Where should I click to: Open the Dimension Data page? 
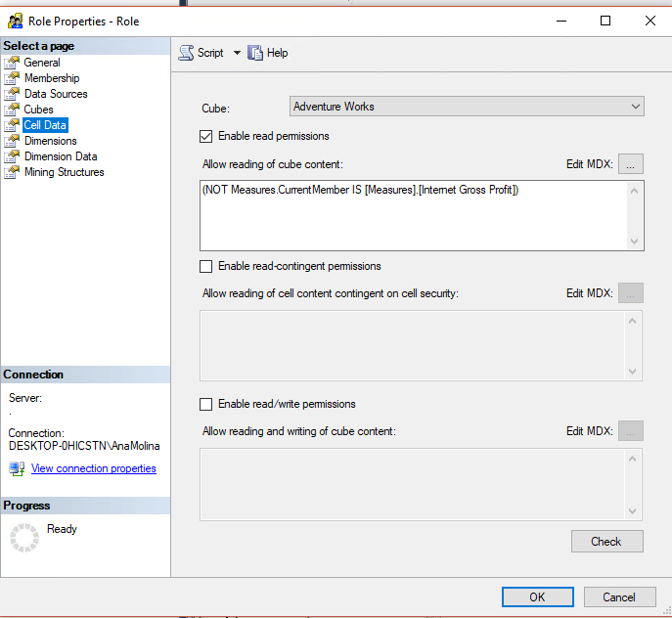coord(61,156)
